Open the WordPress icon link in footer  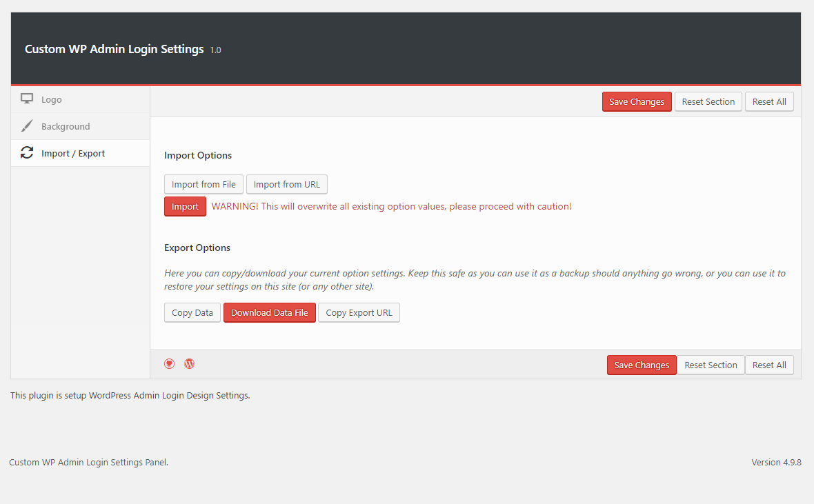coord(190,364)
